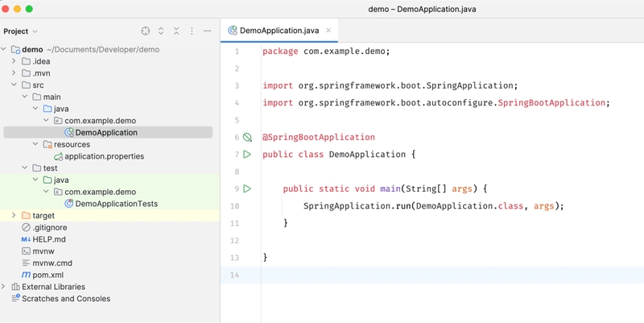Collapse the main folder
This screenshot has height=323, width=644.
click(25, 97)
